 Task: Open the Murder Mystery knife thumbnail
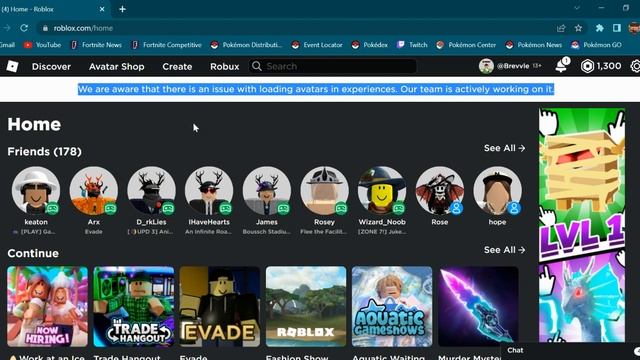point(478,307)
